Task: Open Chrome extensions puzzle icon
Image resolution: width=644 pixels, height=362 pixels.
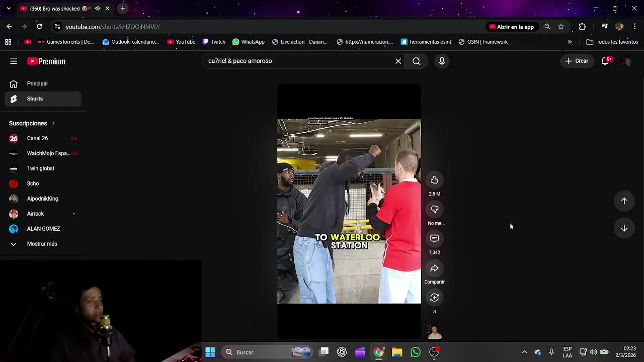Action: [582, 27]
